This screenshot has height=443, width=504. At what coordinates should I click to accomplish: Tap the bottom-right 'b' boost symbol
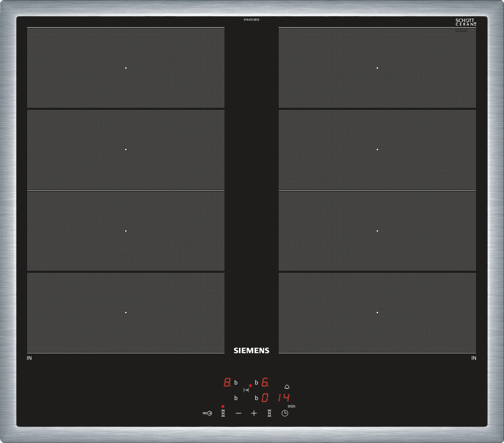(256, 398)
